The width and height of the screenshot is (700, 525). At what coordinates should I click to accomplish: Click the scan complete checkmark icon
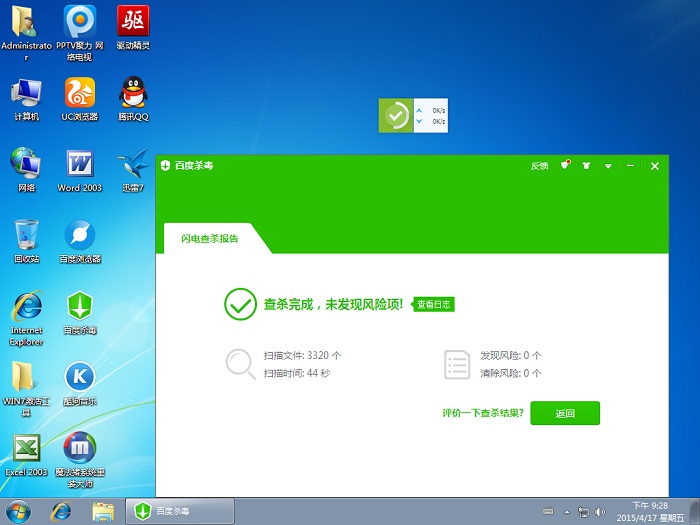(240, 304)
